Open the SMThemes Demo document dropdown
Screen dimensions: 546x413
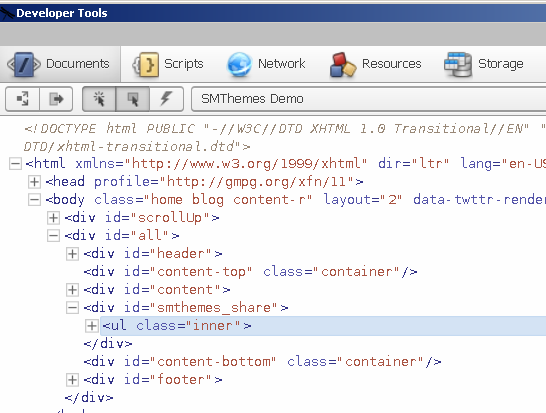[x=368, y=99]
